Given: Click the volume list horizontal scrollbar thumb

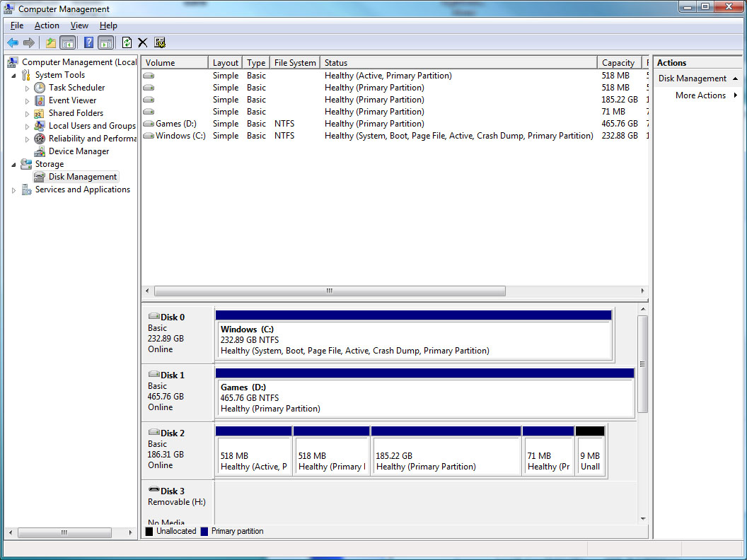Looking at the screenshot, I should coord(330,291).
